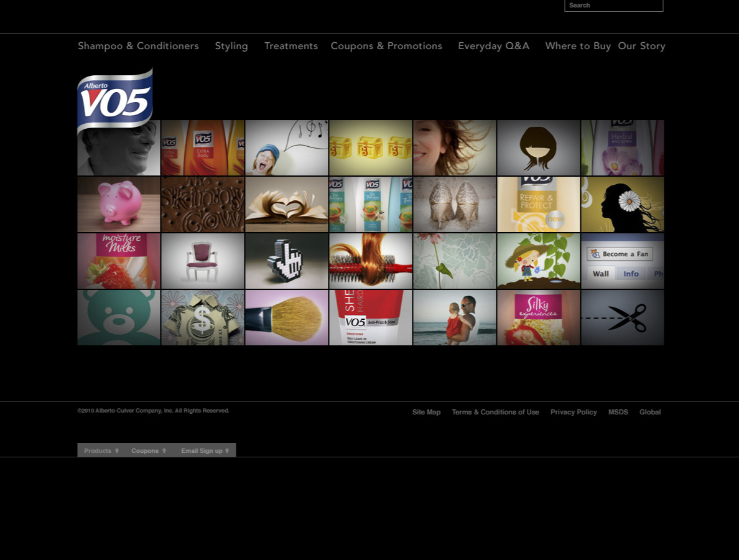
Task: Expand the Products footer tab
Action: click(101, 450)
